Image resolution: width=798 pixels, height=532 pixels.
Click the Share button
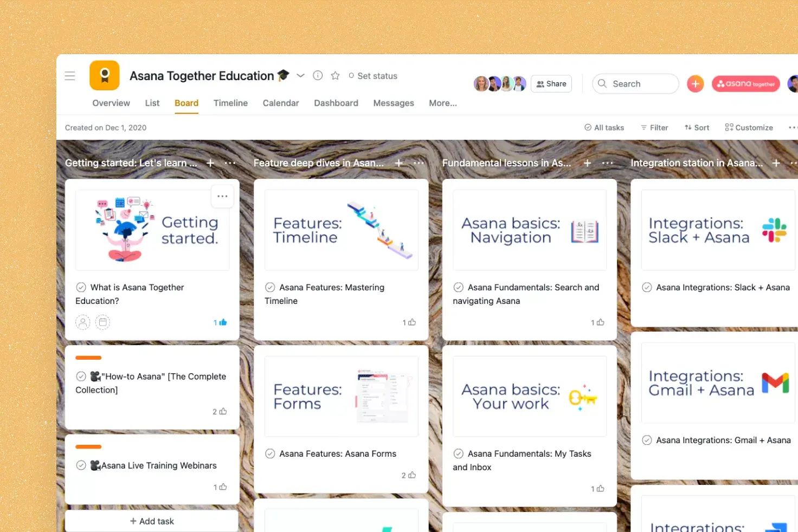coord(551,83)
